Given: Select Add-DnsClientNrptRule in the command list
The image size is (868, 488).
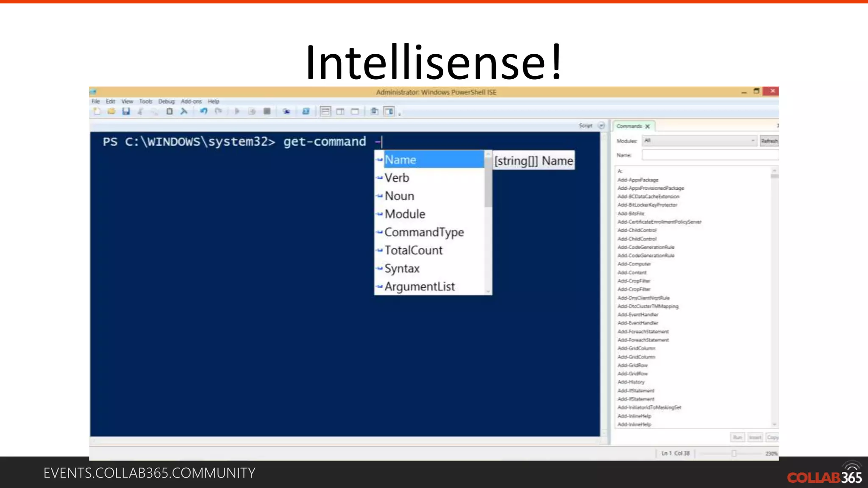Looking at the screenshot, I should [643, 298].
